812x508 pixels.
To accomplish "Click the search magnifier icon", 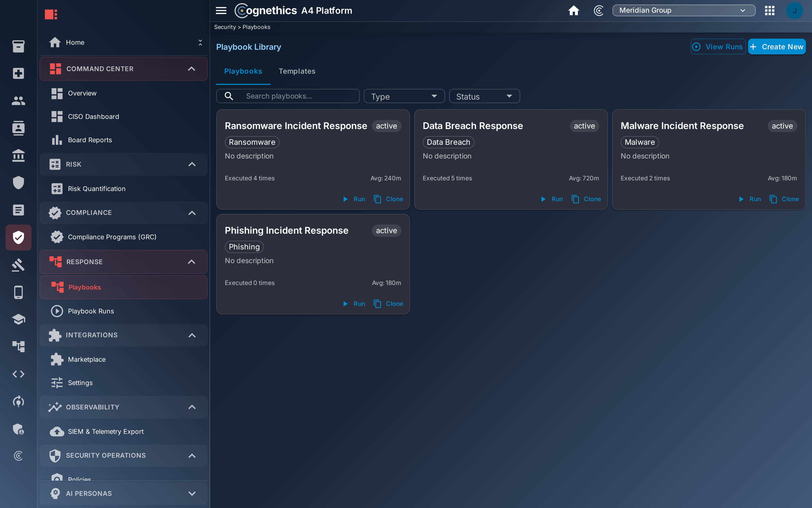I will point(229,96).
